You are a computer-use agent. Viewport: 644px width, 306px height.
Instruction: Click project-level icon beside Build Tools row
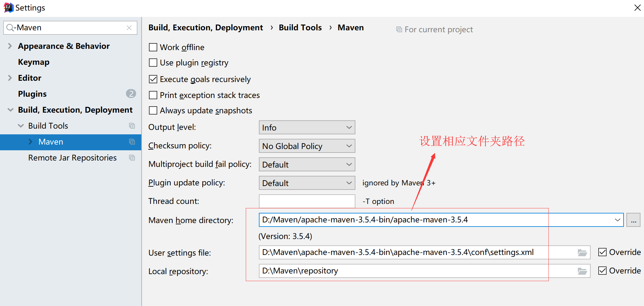(132, 126)
